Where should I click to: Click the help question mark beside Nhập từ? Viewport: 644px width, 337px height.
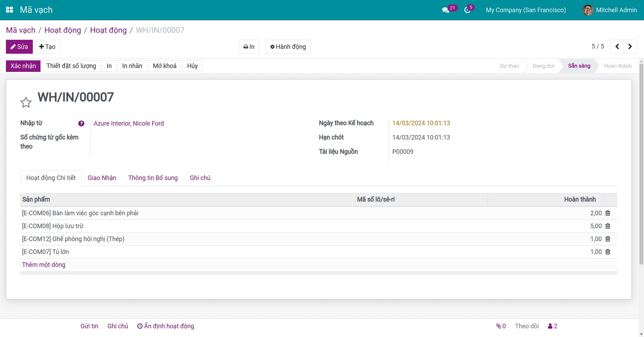tap(81, 123)
